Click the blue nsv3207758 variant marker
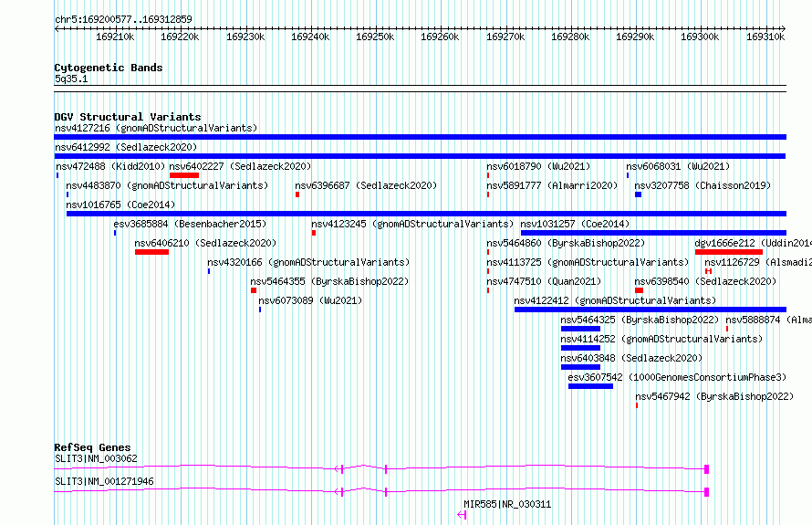 638,194
